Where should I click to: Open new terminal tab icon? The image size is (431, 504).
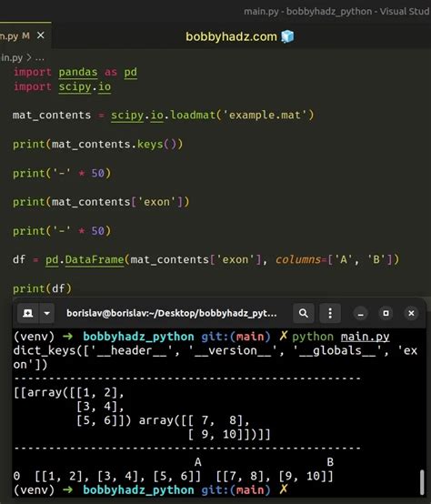[x=28, y=313]
